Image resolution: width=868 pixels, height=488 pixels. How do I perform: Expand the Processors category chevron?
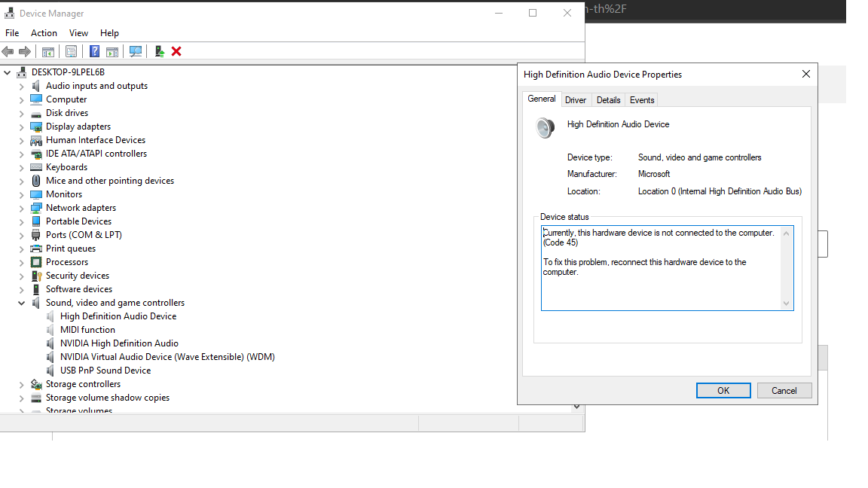tap(22, 262)
